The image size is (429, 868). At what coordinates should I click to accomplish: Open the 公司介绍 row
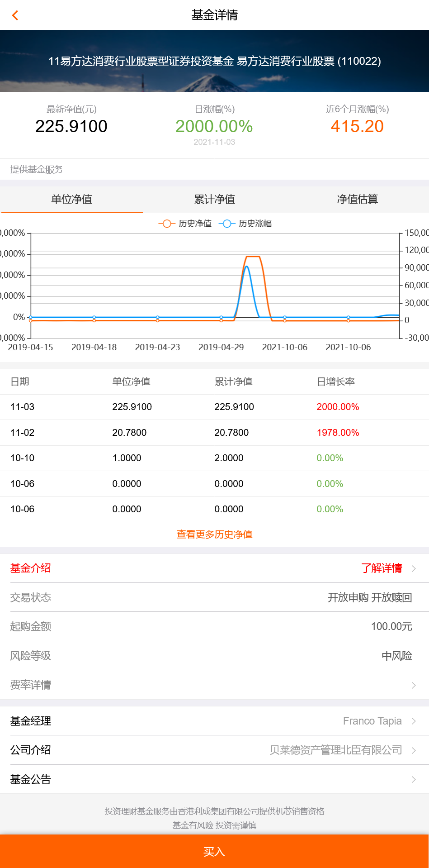214,750
